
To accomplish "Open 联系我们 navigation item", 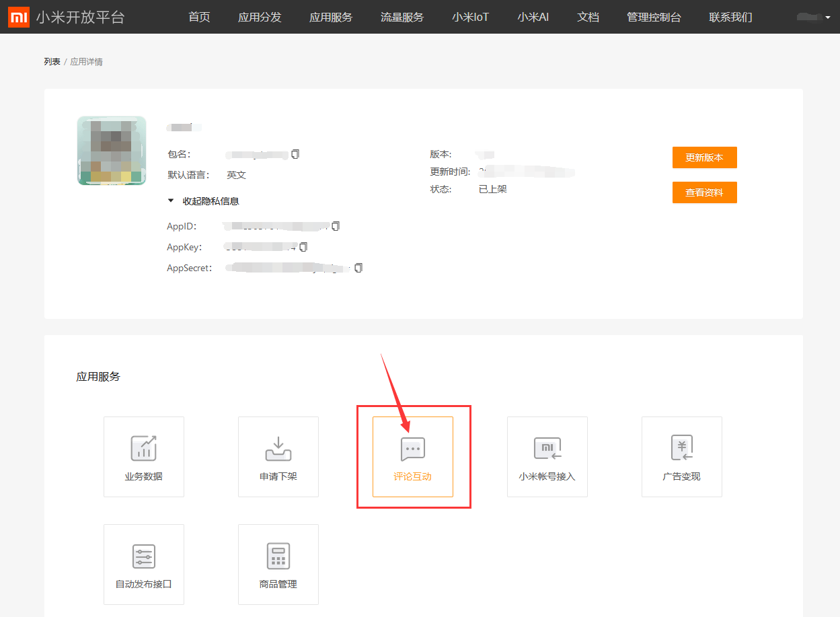I will click(x=730, y=17).
